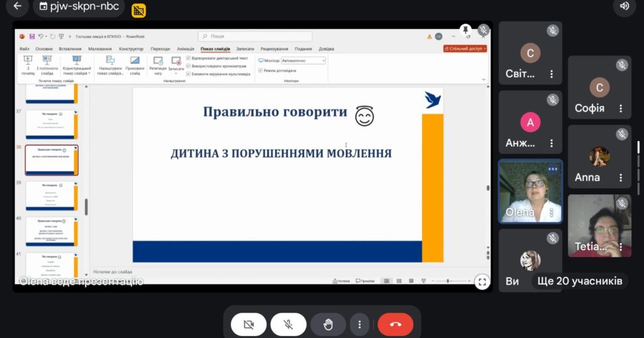Viewport: 644px width, 338px height.
Task: Open the 'Рецензування' ribbon tab
Action: tap(274, 48)
